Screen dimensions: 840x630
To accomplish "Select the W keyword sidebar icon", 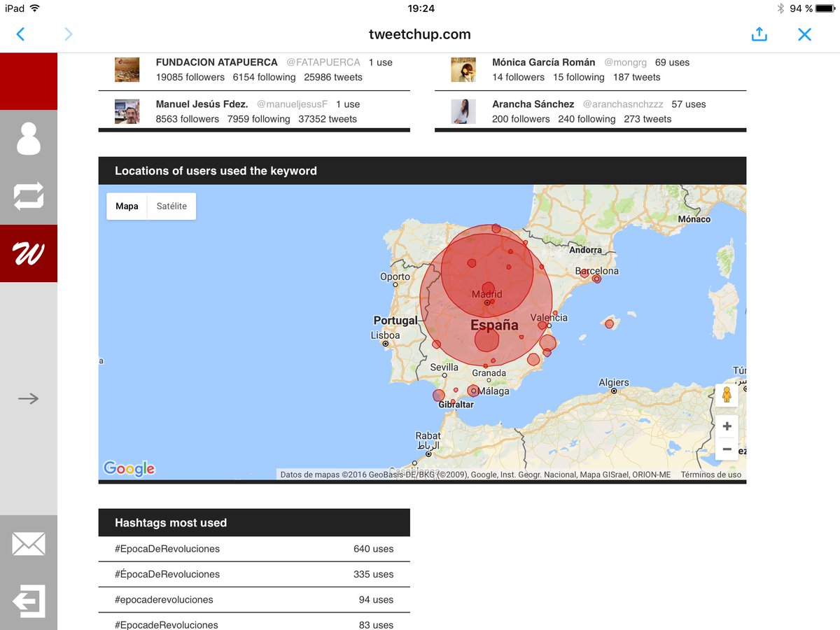I will coord(29,253).
